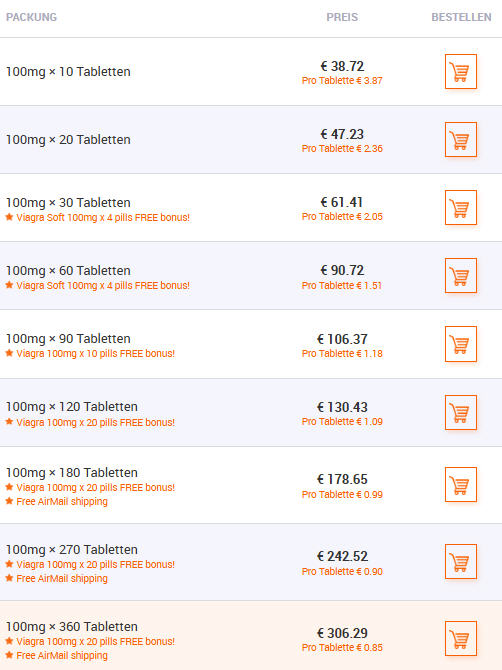Add 100mg × 120 Tabletten to cart
Image resolution: width=502 pixels, height=670 pixels.
(x=461, y=412)
